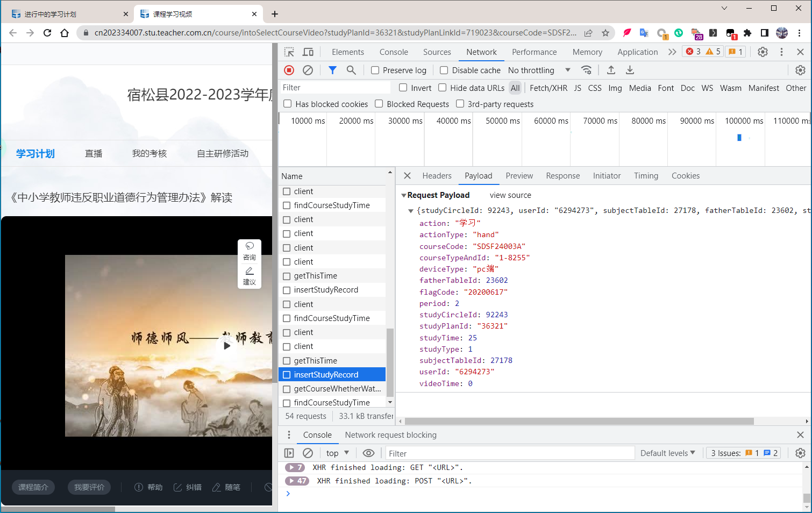Clear the network log
The height and width of the screenshot is (513, 812).
point(308,70)
